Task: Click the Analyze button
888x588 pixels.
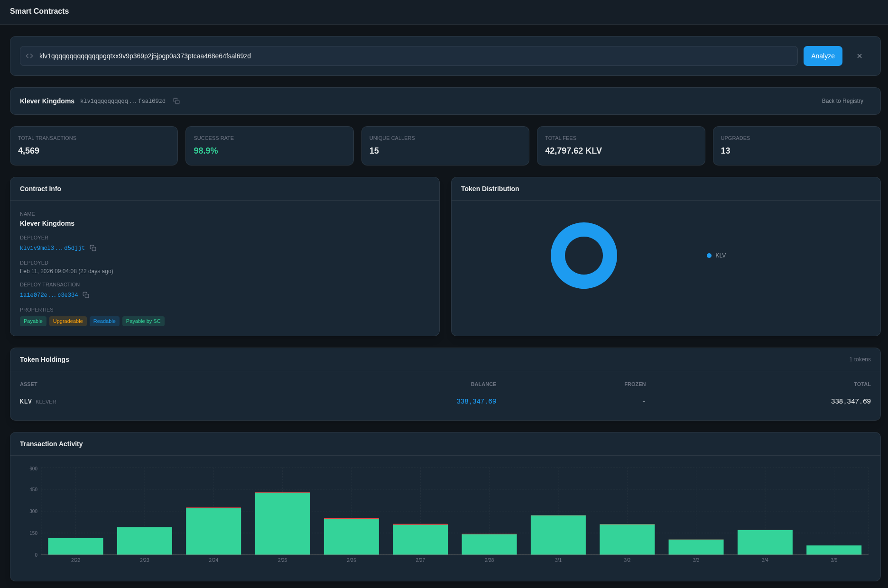Action: click(x=823, y=56)
